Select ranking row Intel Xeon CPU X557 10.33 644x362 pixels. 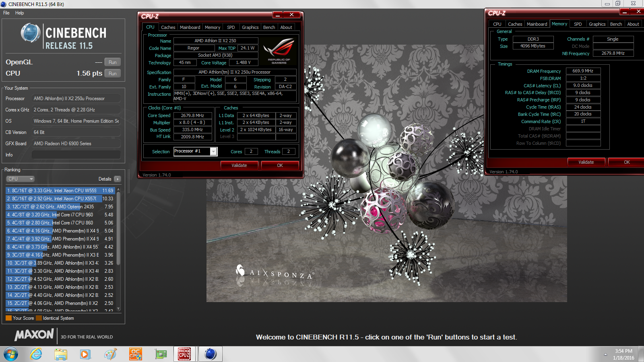point(60,199)
